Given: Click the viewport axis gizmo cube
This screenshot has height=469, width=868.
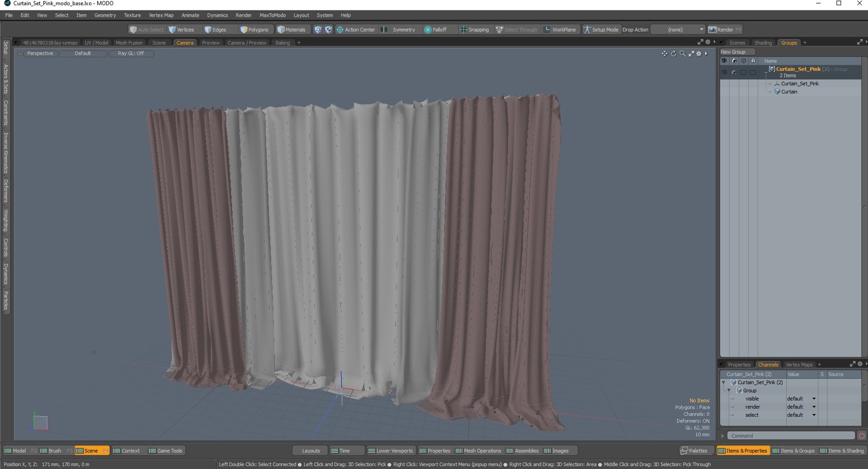Looking at the screenshot, I should point(40,423).
